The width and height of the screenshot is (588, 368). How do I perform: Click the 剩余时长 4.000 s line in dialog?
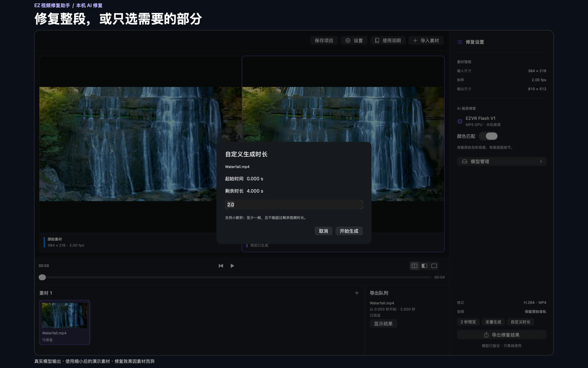[x=244, y=191]
